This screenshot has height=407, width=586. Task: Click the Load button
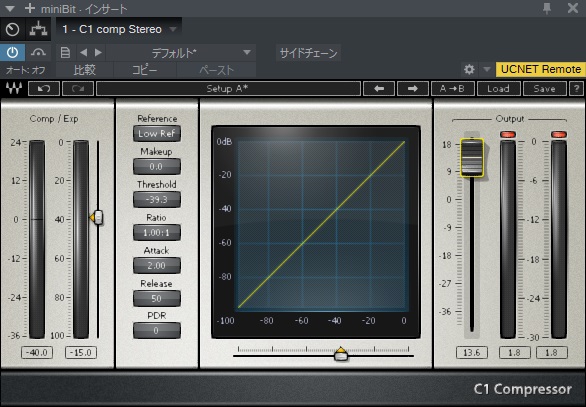(498, 89)
